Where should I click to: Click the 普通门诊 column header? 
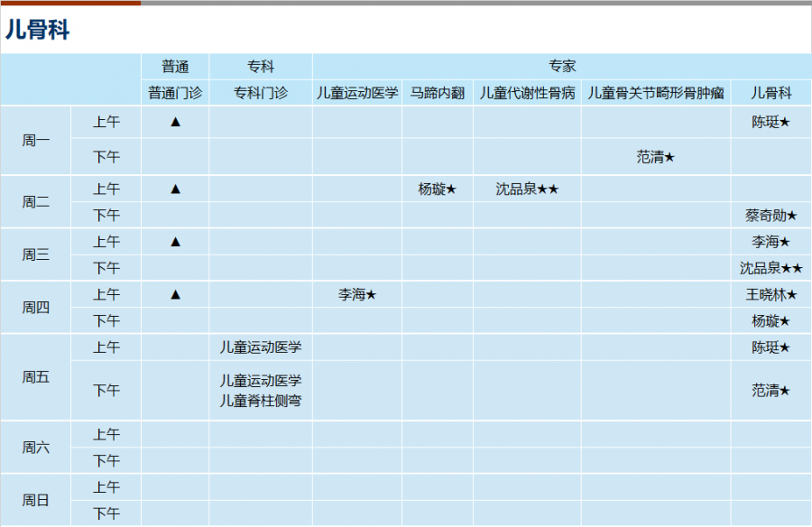[175, 93]
